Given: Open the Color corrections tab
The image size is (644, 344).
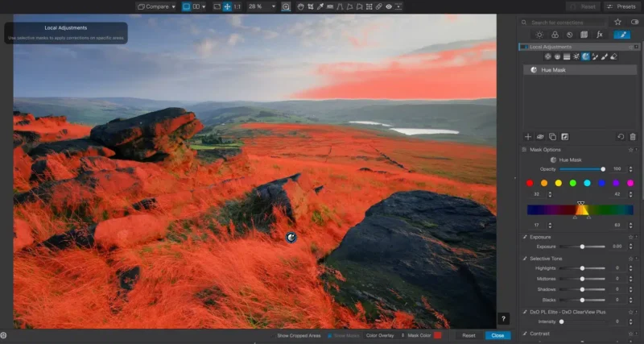Looking at the screenshot, I should tap(555, 35).
